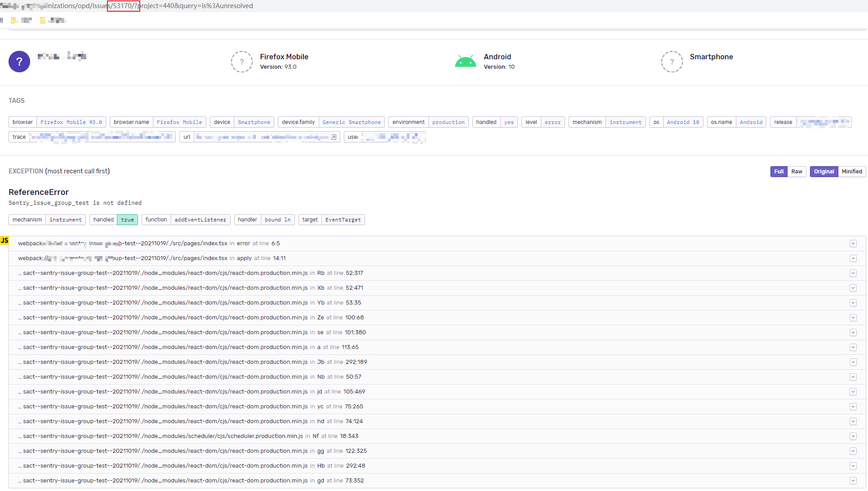Select the Original source view tab
The image size is (868, 491).
823,172
